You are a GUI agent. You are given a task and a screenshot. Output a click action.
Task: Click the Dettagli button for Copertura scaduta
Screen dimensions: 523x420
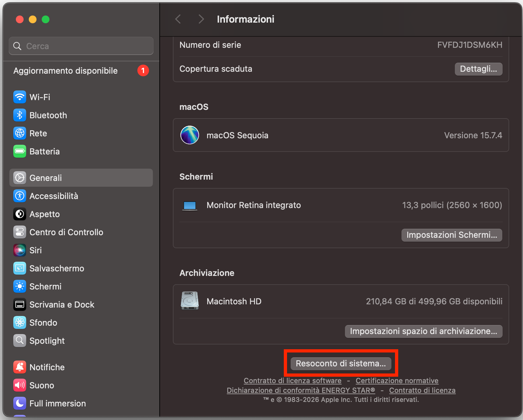pyautogui.click(x=478, y=69)
